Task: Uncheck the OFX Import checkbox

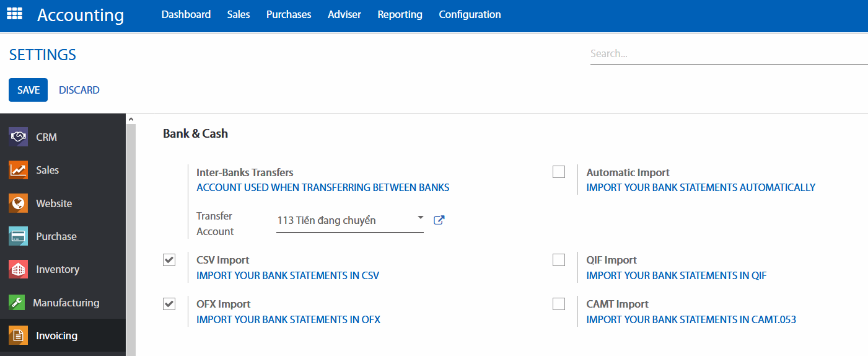Action: [x=169, y=304]
